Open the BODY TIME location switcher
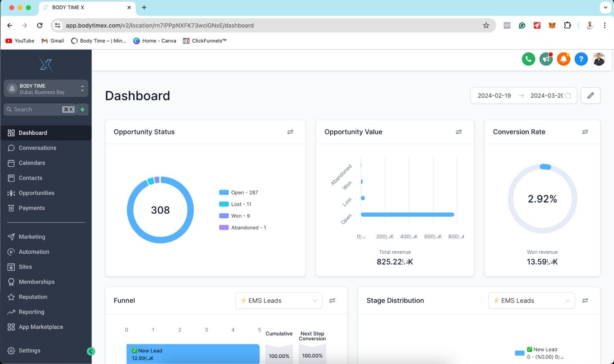This screenshot has height=364, width=614. pyautogui.click(x=46, y=88)
